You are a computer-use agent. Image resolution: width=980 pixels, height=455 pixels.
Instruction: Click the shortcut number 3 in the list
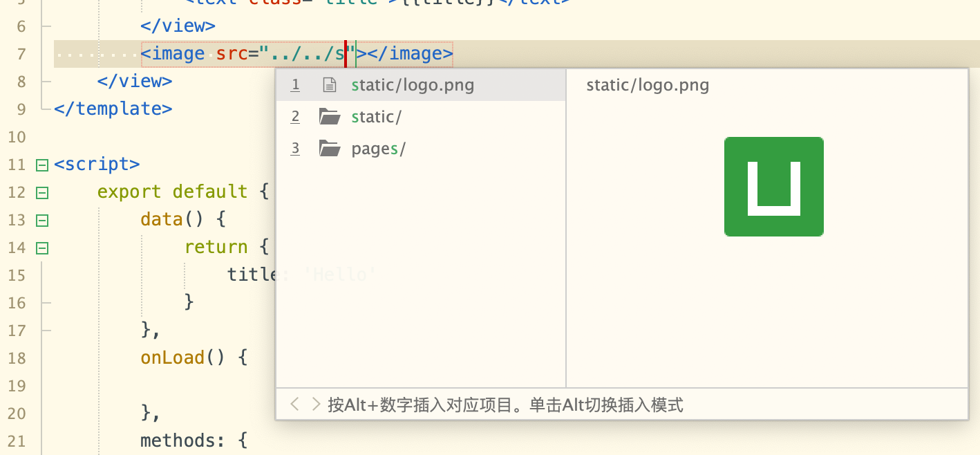(296, 148)
